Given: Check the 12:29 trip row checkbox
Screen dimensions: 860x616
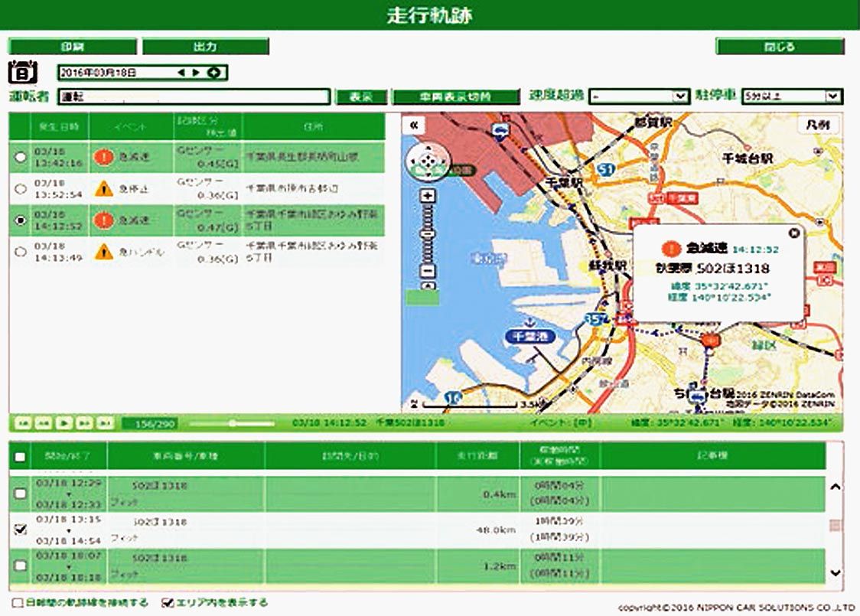Looking at the screenshot, I should click(21, 494).
